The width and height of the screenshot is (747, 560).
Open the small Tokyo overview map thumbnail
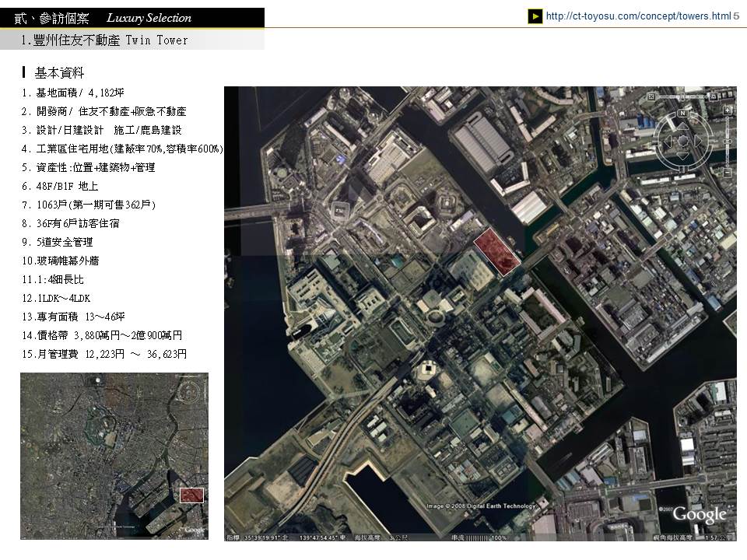[x=114, y=456]
